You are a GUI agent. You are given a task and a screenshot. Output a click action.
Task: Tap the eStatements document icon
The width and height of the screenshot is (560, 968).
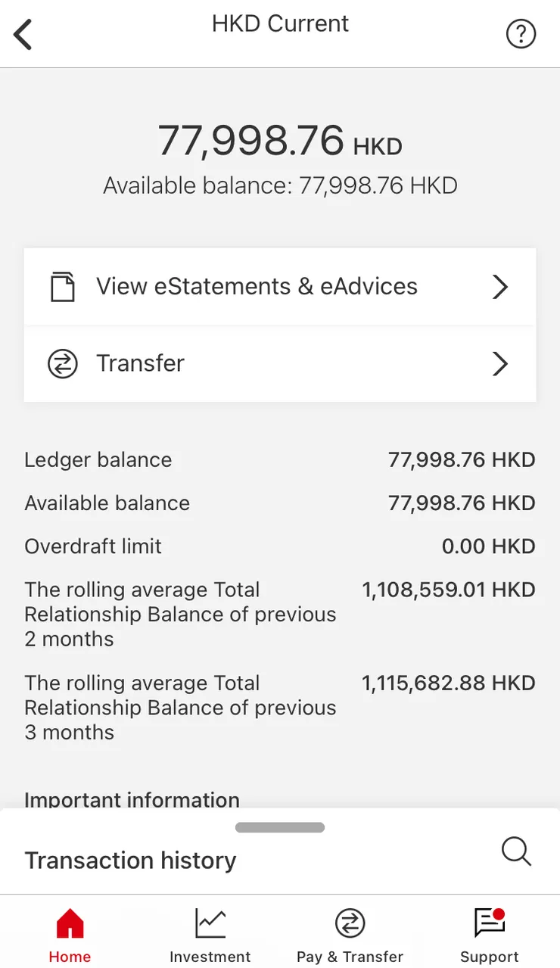coord(63,288)
